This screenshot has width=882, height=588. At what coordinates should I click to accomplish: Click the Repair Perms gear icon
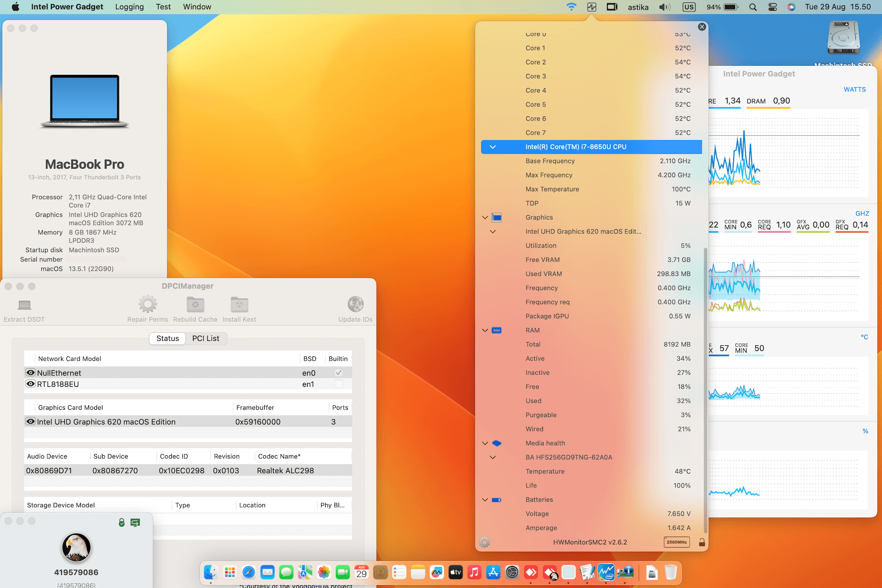147,304
